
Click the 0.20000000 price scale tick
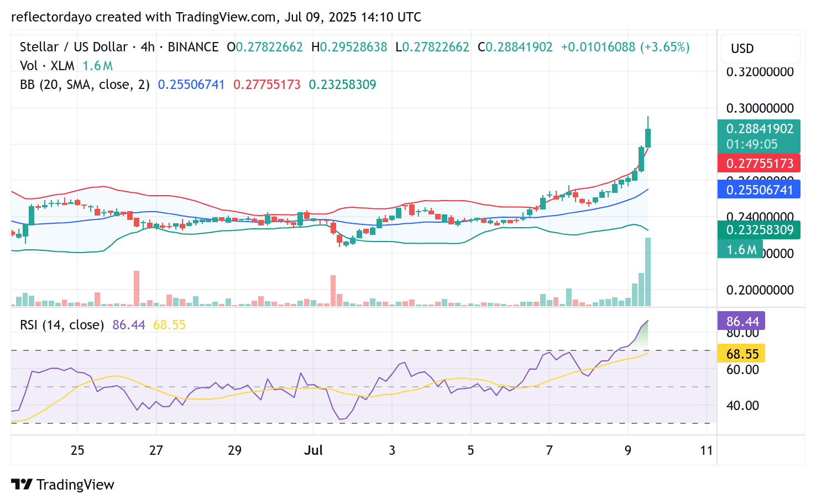(760, 290)
